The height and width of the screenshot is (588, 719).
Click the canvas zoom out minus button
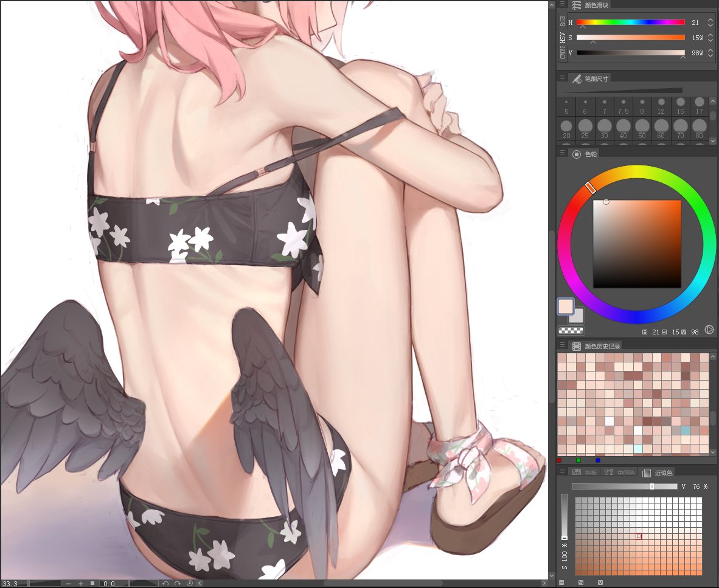[68, 583]
